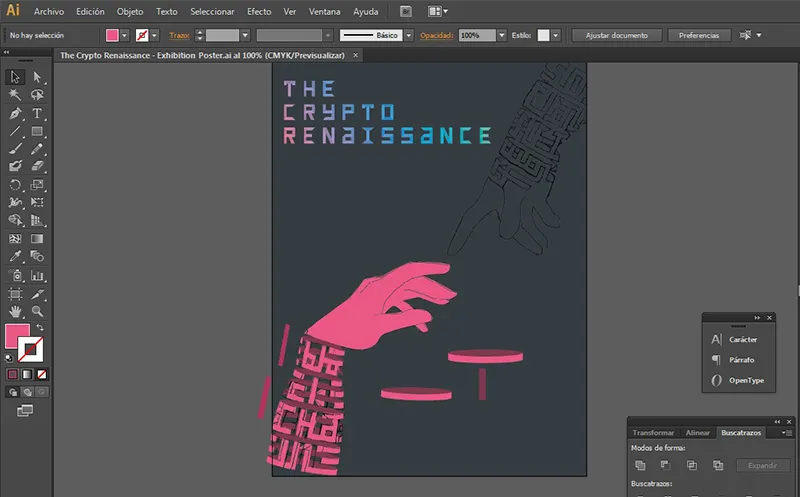Click the Preferencias button
The width and height of the screenshot is (800, 497).
click(698, 35)
